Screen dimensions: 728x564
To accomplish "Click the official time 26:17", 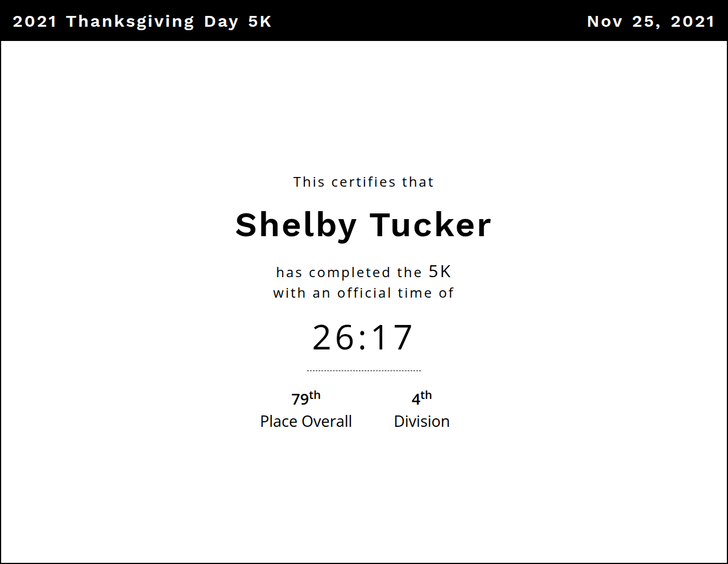I will (x=363, y=337).
